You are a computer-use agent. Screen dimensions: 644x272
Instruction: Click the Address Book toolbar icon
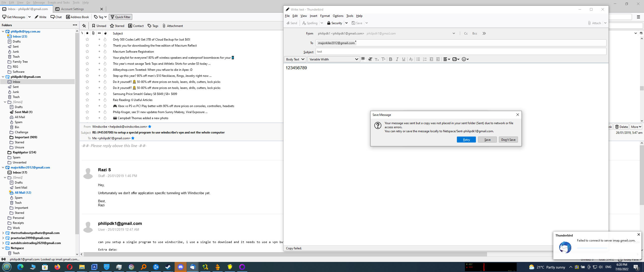(x=77, y=17)
